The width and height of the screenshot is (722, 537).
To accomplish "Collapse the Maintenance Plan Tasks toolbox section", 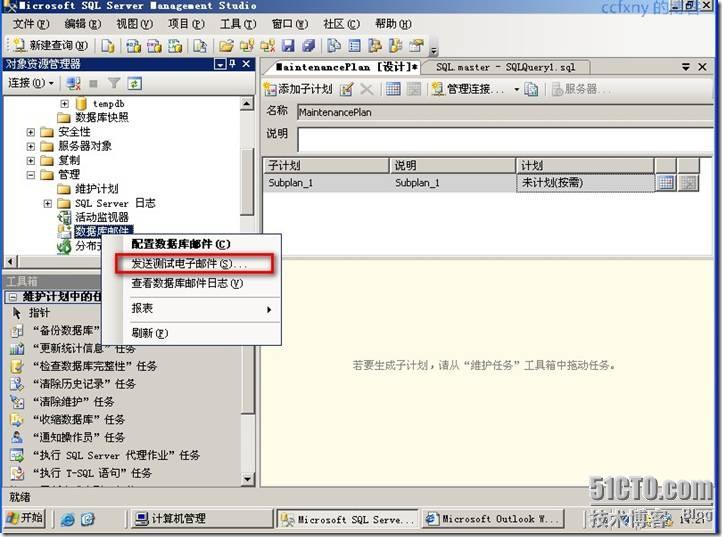I will [13, 297].
